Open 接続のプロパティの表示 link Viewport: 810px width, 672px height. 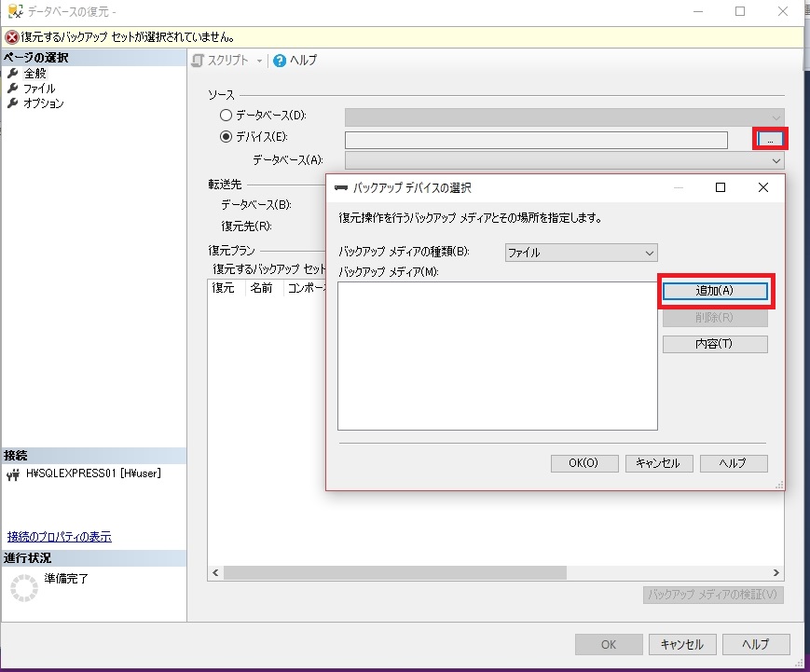[60, 537]
